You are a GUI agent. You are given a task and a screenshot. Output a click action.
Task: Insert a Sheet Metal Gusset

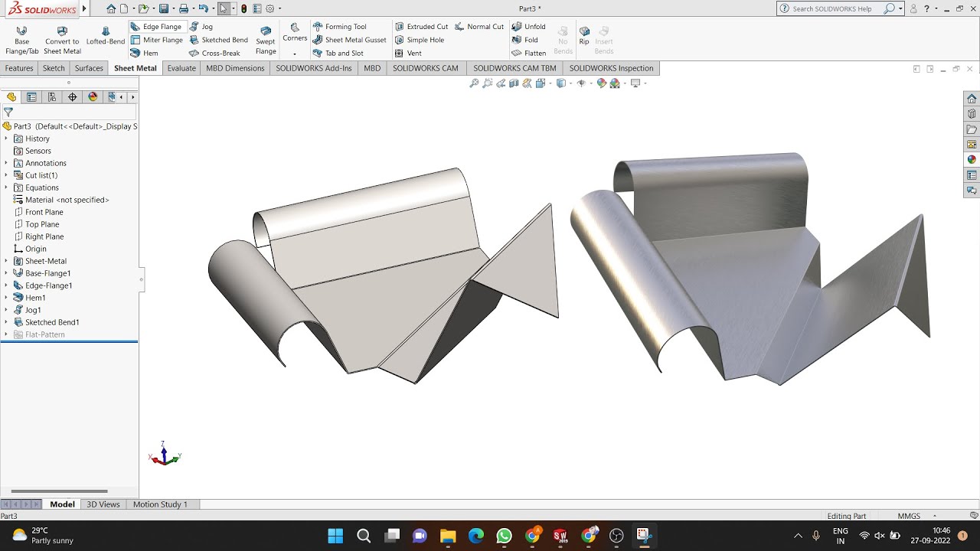pyautogui.click(x=350, y=40)
